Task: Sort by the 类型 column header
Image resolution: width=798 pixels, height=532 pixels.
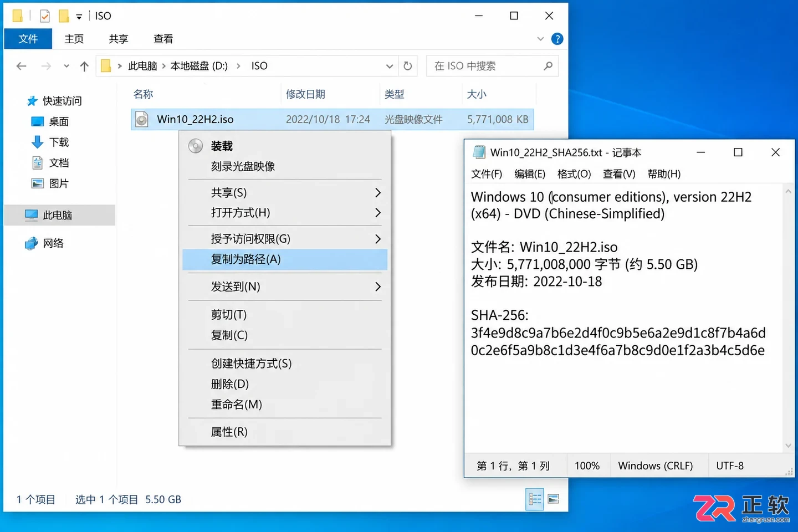Action: click(395, 94)
